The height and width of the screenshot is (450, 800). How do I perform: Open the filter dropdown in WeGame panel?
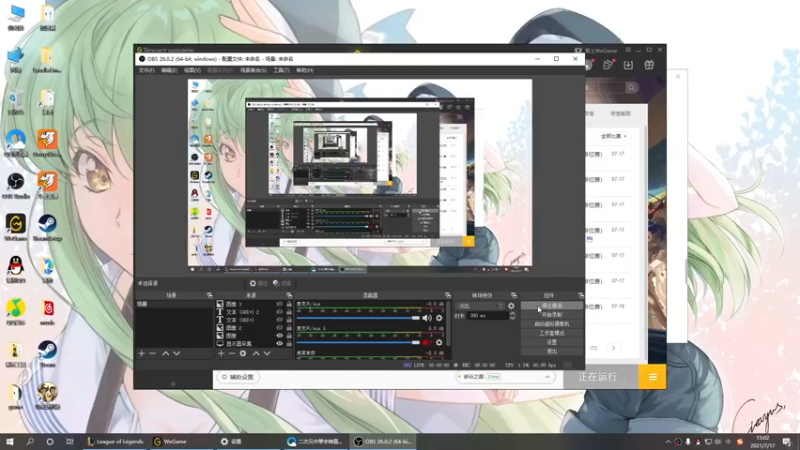click(x=613, y=136)
